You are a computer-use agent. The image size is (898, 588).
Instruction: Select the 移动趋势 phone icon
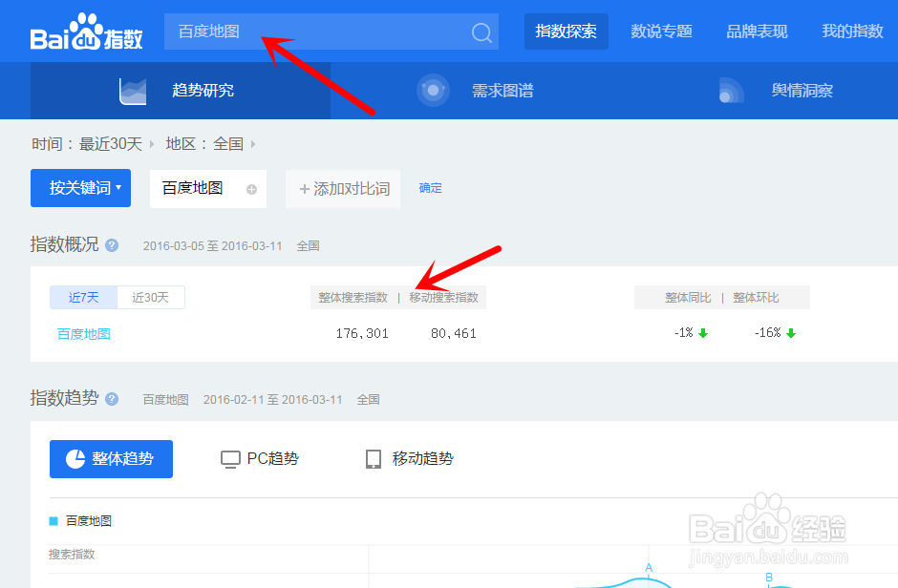pos(374,459)
